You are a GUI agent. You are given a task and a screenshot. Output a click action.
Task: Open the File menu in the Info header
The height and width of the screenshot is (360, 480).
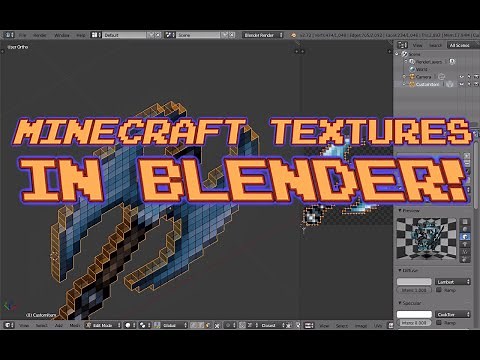click(22, 35)
